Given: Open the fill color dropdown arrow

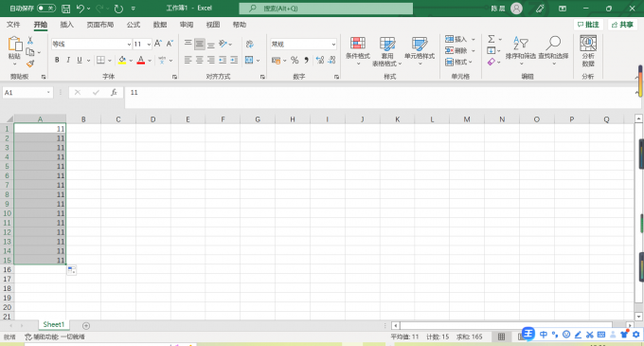Looking at the screenshot, I should pyautogui.click(x=131, y=61).
